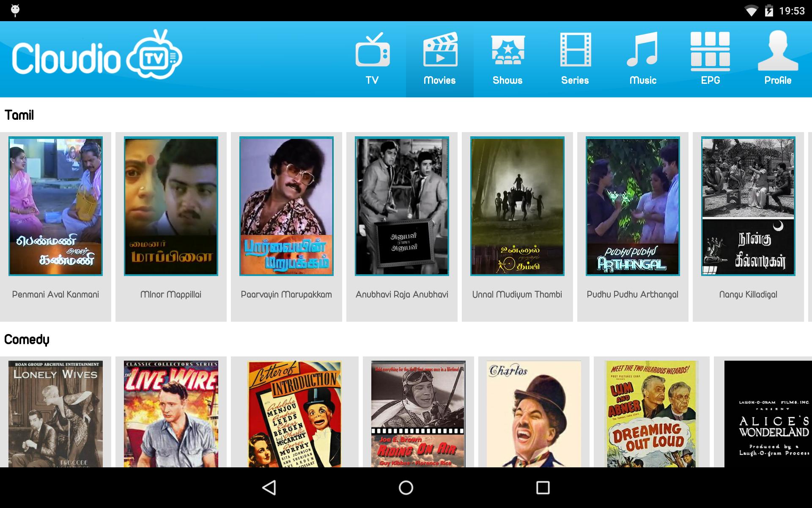The width and height of the screenshot is (812, 508).
Task: Select the Pudhu Pudhu Arthangal title
Action: point(633,295)
